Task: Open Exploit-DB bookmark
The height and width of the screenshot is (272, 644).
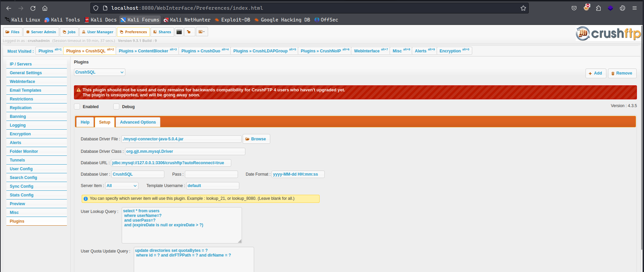Action: pyautogui.click(x=232, y=20)
